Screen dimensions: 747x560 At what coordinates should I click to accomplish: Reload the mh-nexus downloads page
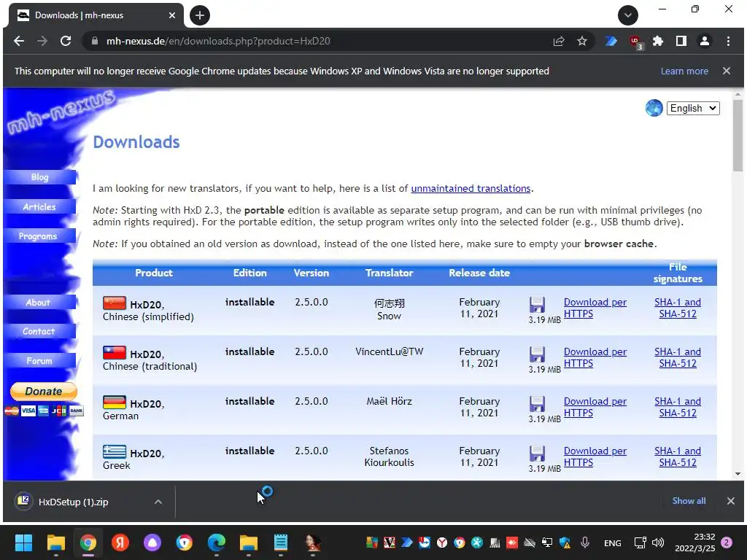(66, 41)
